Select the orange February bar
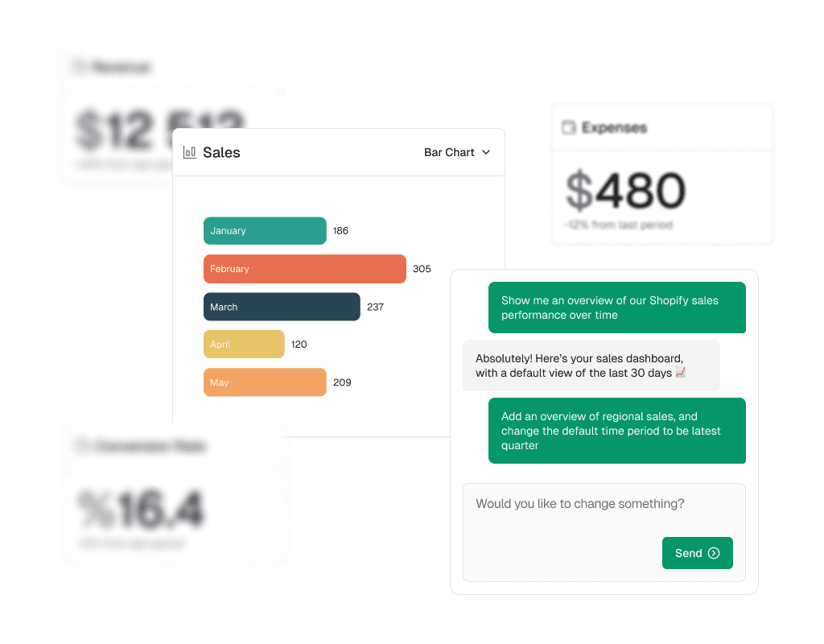Screen dimensions: 824x644 (304, 269)
